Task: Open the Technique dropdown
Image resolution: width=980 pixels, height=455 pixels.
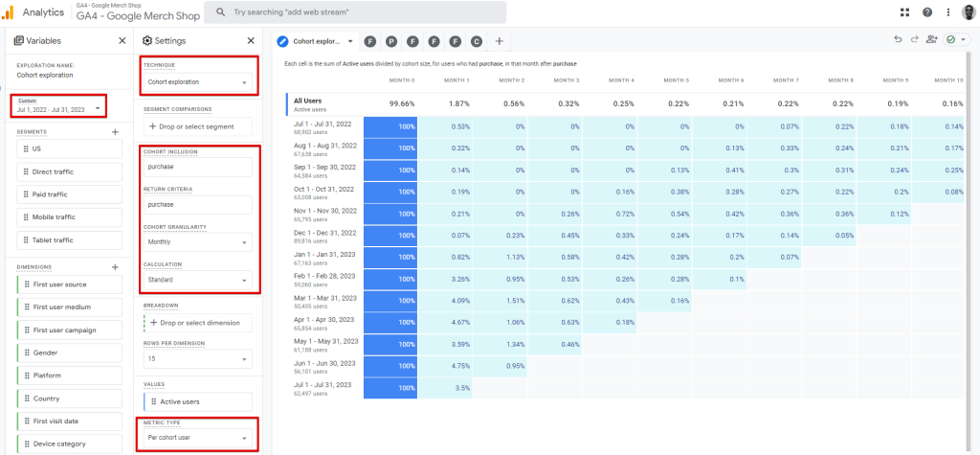Action: pos(197,82)
